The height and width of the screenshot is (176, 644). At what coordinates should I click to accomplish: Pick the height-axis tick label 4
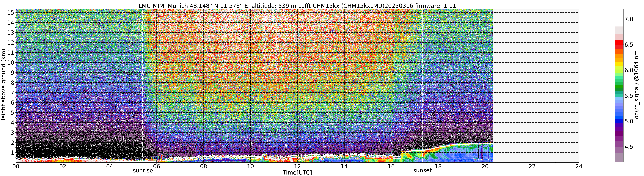click(12, 122)
